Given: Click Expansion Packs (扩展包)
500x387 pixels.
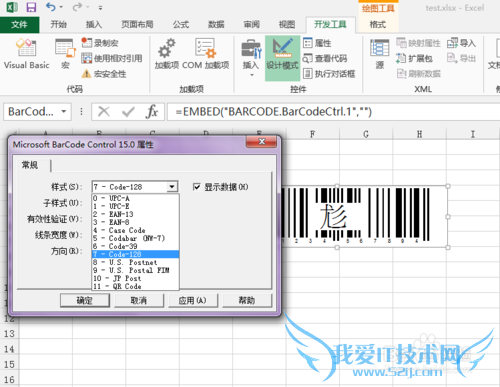Looking at the screenshot, I should click(x=414, y=58).
